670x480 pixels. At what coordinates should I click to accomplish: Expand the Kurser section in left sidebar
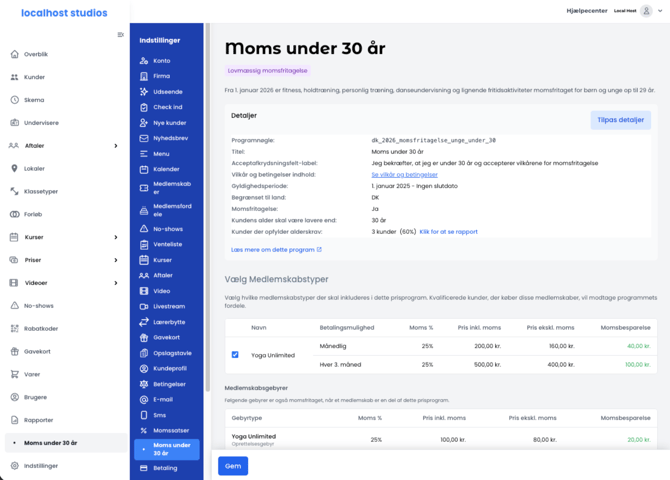(116, 238)
